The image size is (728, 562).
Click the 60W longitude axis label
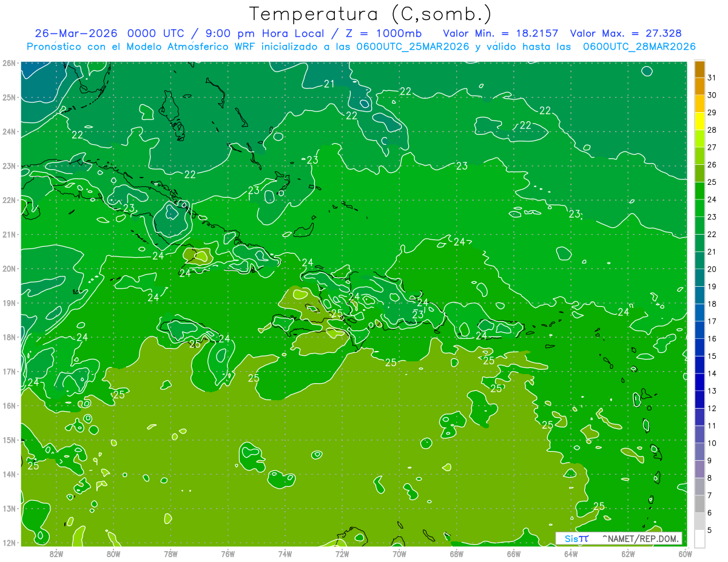(685, 554)
